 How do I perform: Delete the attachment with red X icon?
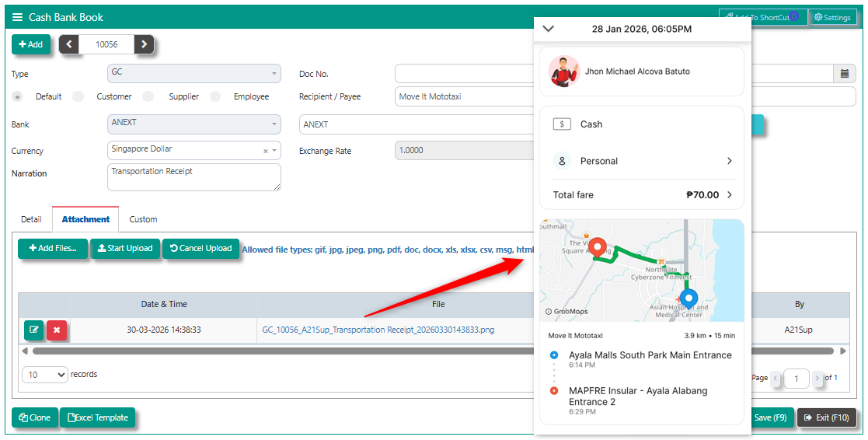[x=57, y=330]
